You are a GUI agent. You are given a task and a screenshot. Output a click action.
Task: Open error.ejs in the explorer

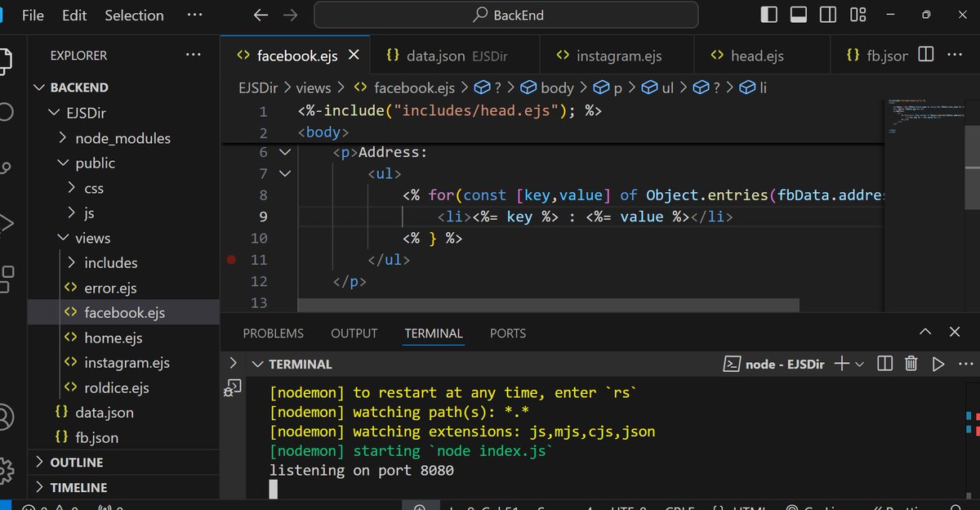click(124, 288)
